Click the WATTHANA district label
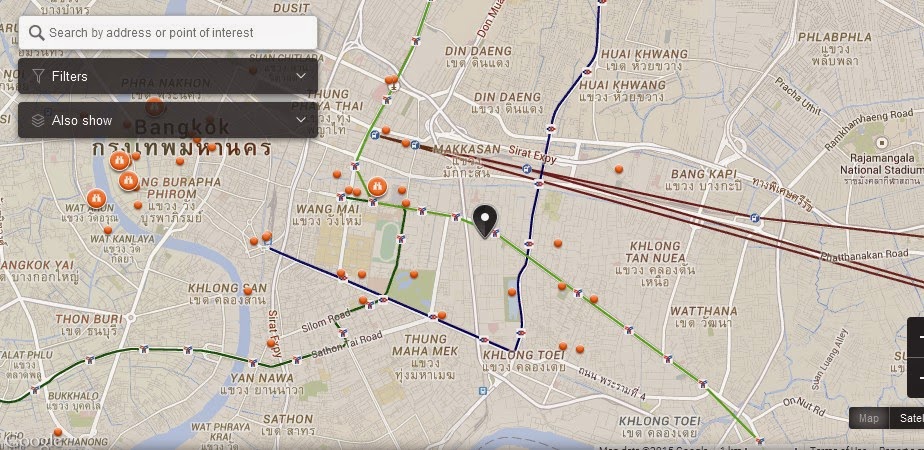Image resolution: width=924 pixels, height=450 pixels. (704, 310)
